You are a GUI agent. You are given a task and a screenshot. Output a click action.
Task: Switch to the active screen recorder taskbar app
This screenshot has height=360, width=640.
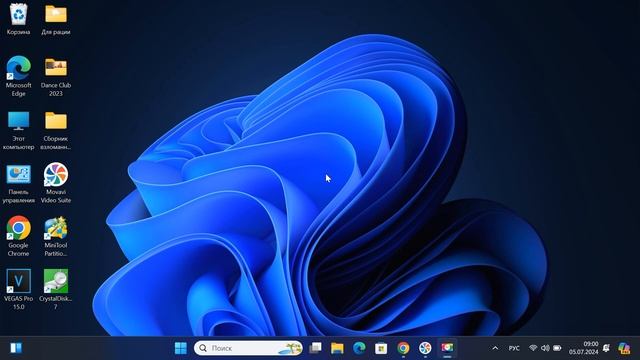[x=447, y=348]
